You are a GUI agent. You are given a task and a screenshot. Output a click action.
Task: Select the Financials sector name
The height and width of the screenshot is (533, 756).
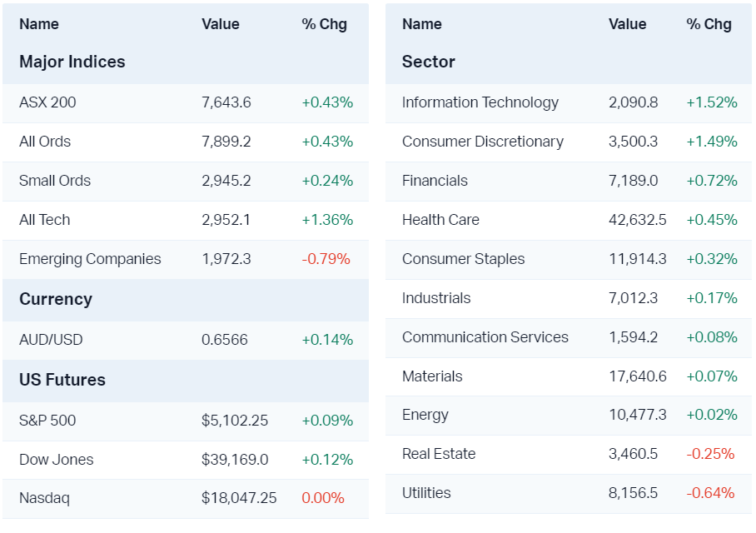[435, 181]
